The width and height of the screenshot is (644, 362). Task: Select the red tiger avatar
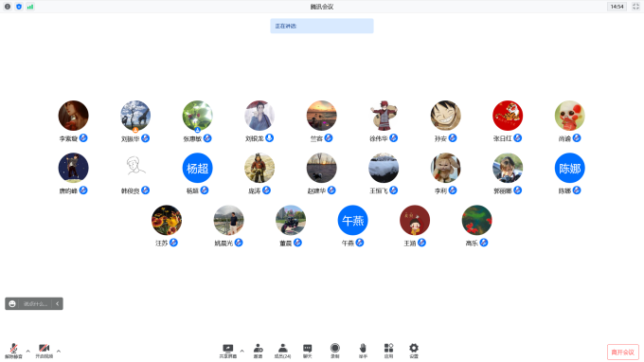click(x=508, y=116)
